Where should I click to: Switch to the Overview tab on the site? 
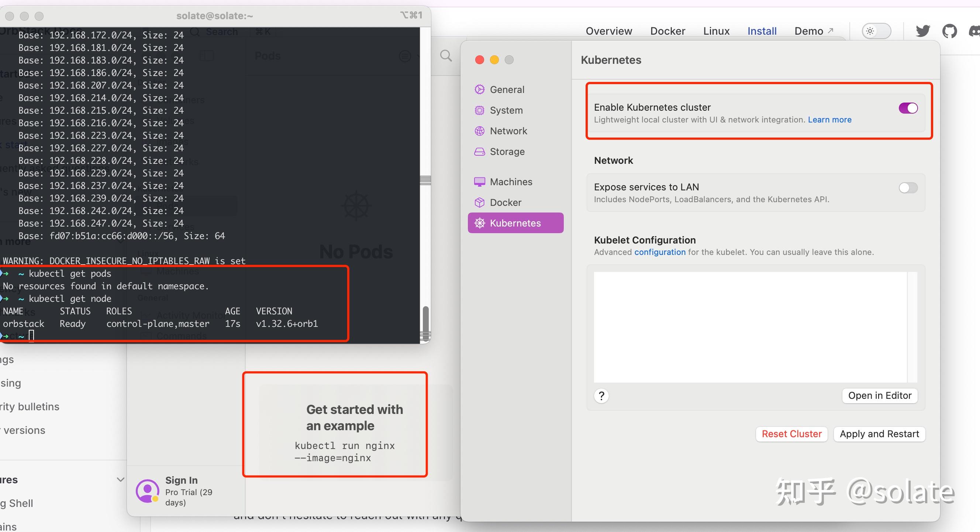[x=608, y=31]
